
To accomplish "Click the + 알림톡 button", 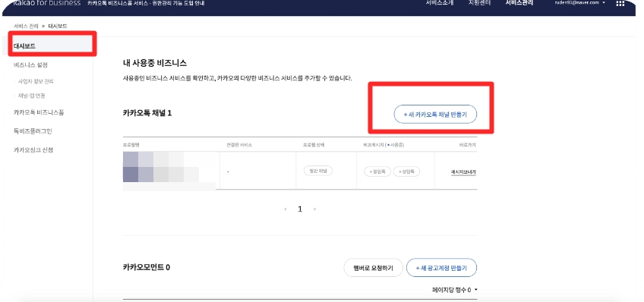I will [377, 172].
